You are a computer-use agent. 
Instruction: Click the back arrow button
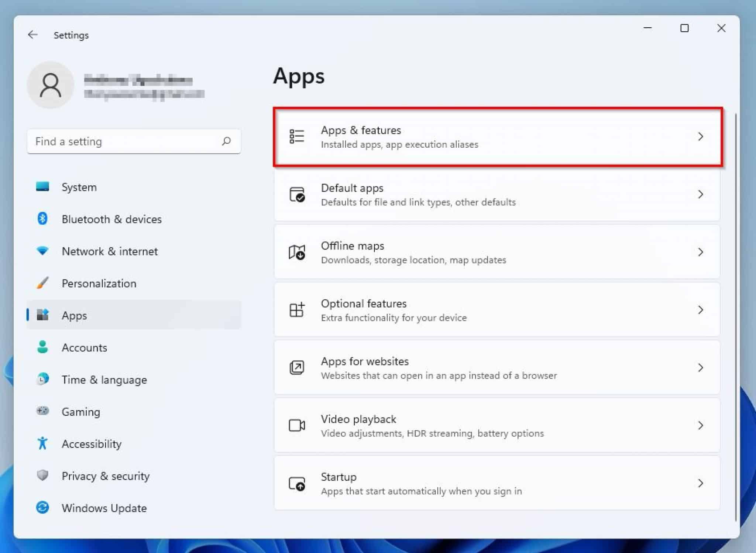click(x=33, y=34)
